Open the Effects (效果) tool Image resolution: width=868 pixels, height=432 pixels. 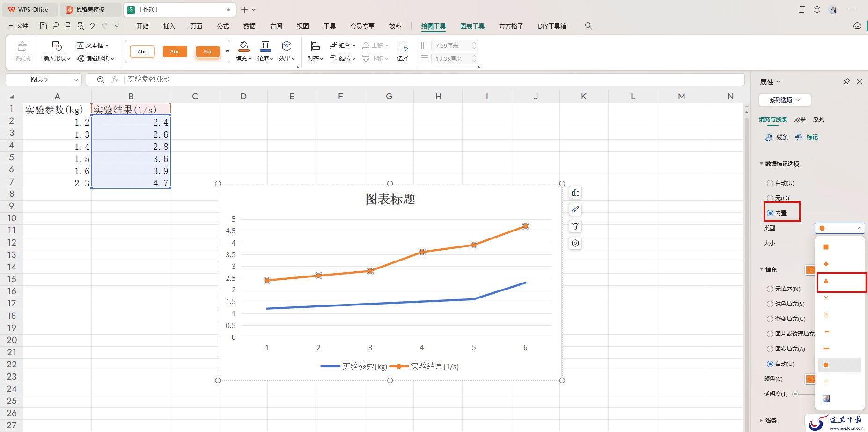(287, 51)
